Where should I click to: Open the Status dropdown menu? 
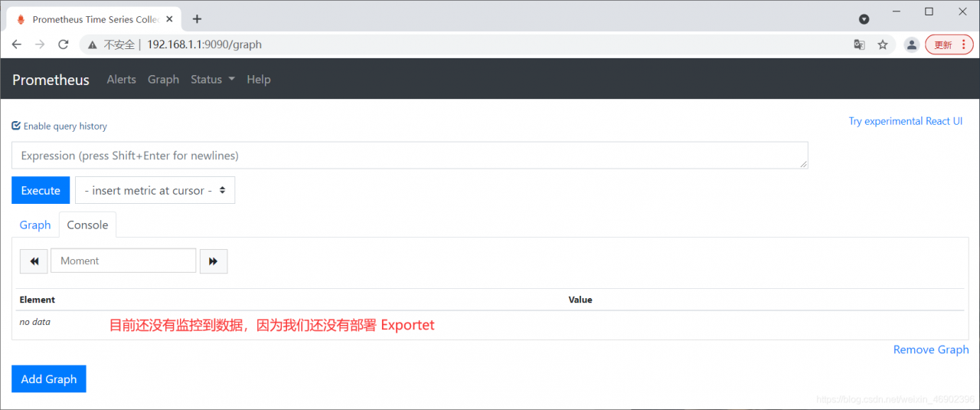point(213,80)
